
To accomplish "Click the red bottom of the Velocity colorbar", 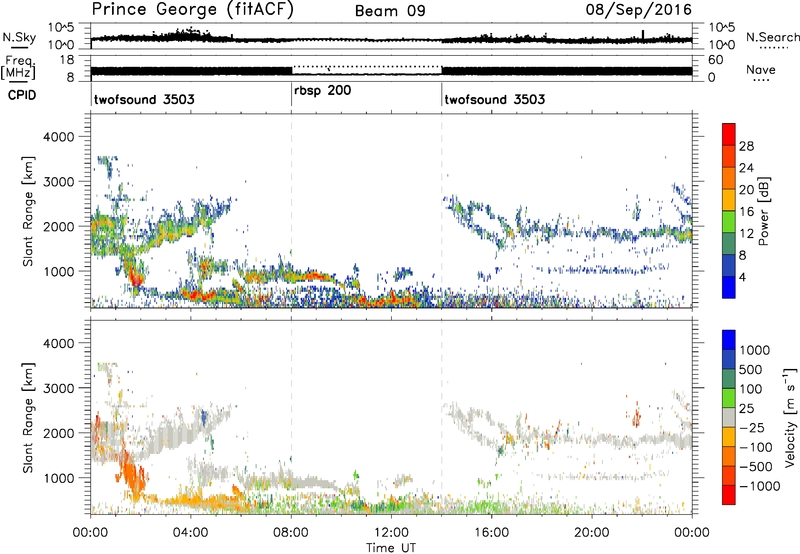I will pyautogui.click(x=729, y=495).
